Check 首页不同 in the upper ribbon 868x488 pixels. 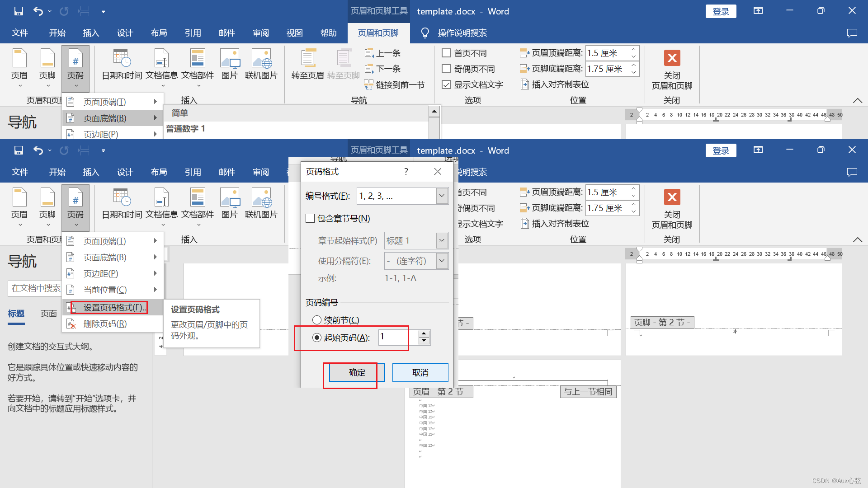click(446, 53)
